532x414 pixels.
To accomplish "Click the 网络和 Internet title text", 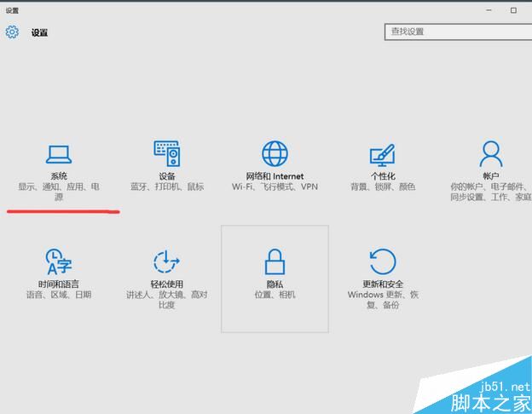I will pos(275,176).
